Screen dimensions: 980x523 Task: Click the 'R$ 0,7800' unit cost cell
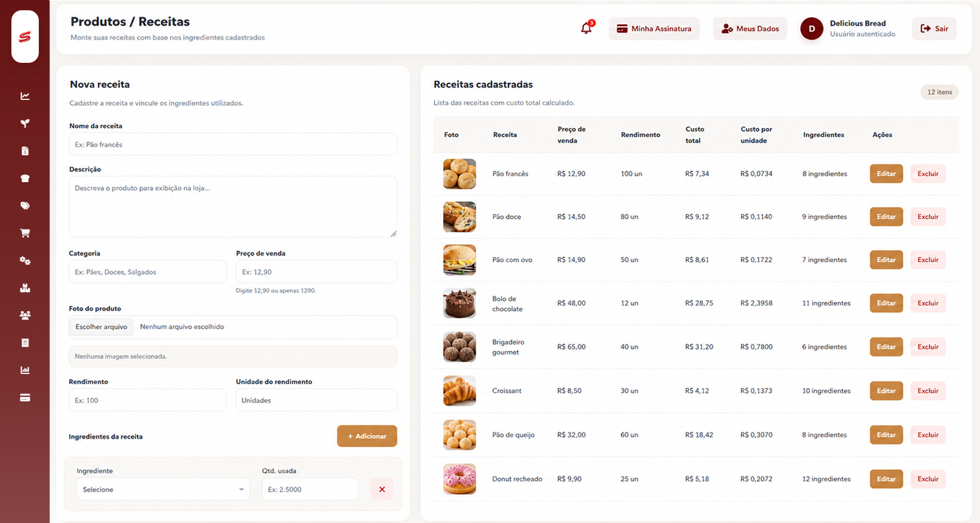(756, 347)
